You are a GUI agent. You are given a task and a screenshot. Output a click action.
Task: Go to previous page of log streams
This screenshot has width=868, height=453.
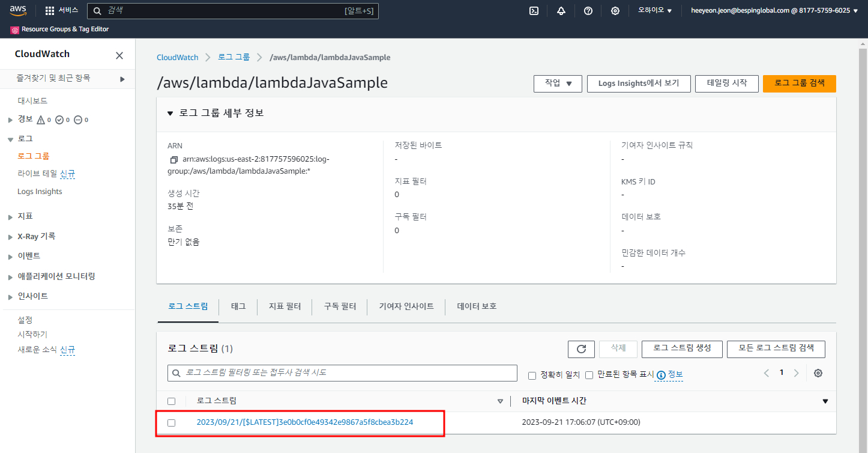(767, 373)
